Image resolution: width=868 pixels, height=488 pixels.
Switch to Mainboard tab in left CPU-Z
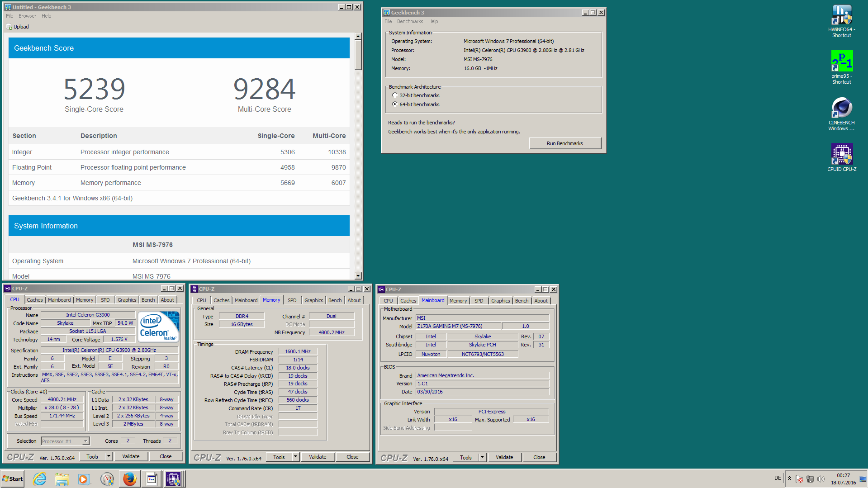tap(59, 300)
